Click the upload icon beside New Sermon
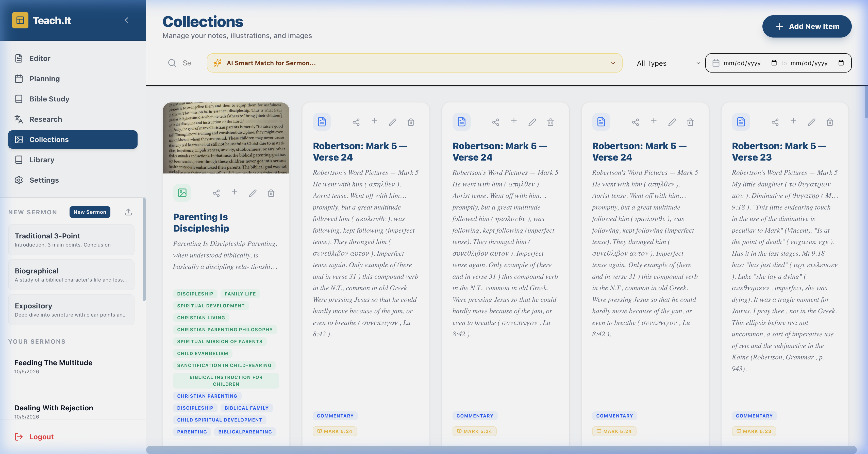 (x=128, y=212)
